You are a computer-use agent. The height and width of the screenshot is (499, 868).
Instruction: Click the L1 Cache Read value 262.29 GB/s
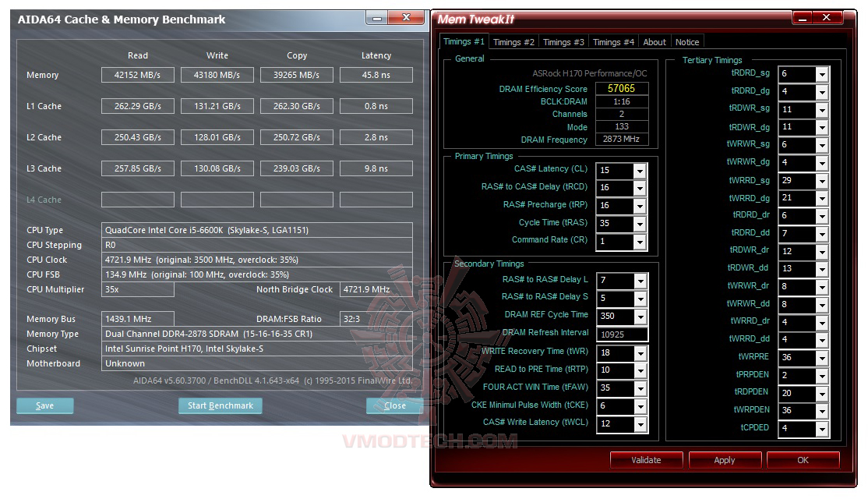pyautogui.click(x=137, y=106)
